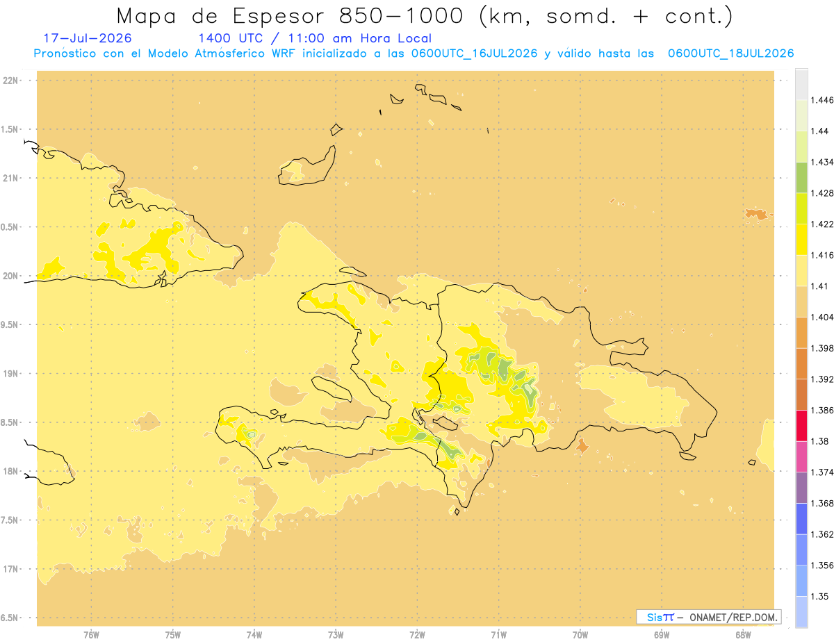
Task: Click the '20N' latitude label
Action: pos(12,276)
